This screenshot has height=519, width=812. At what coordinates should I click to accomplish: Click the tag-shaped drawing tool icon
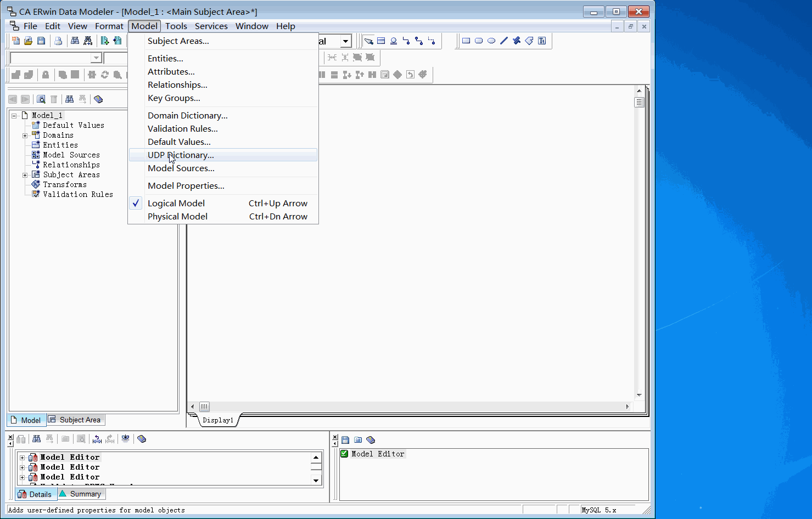tap(529, 41)
